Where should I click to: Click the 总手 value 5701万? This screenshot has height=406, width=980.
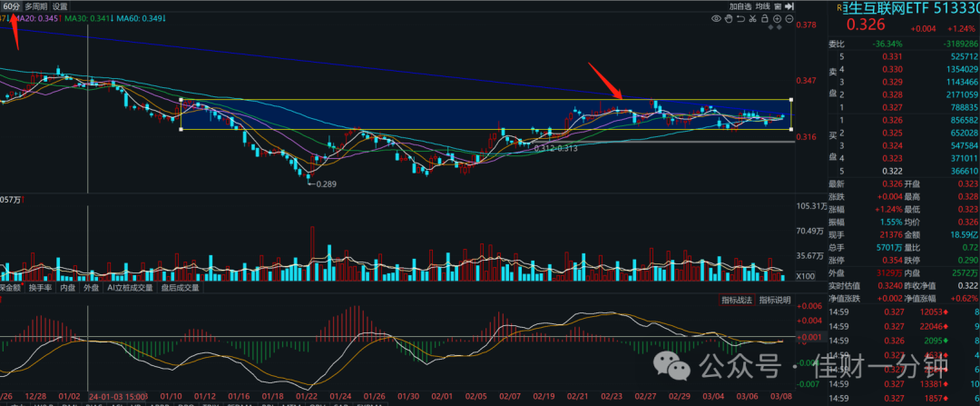click(888, 247)
